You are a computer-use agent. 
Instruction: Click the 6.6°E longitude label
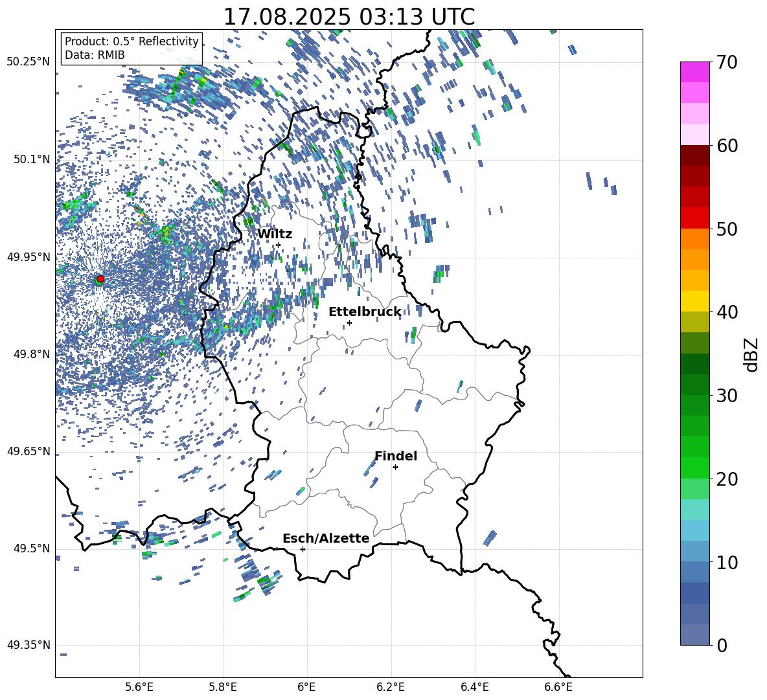click(x=558, y=687)
